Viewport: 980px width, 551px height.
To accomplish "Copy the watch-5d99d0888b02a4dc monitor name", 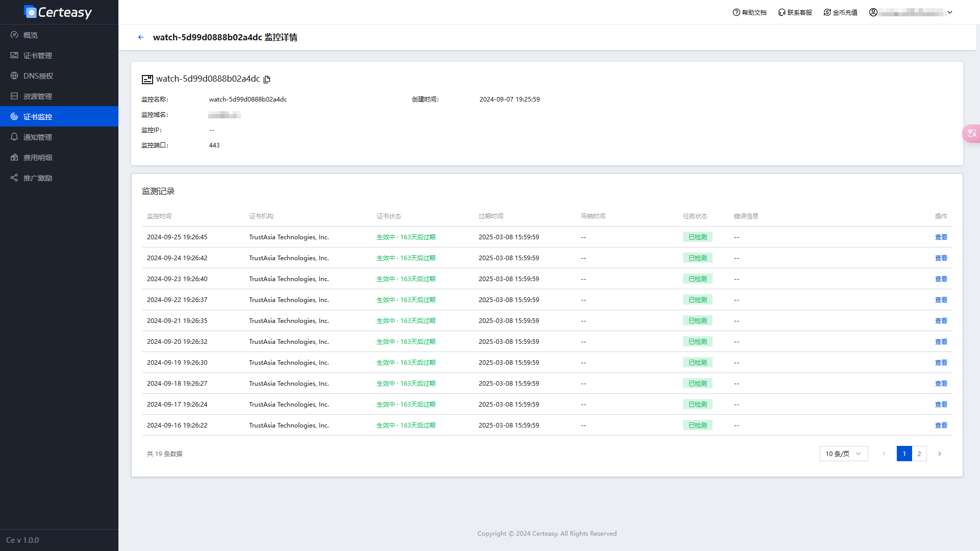I will point(267,79).
